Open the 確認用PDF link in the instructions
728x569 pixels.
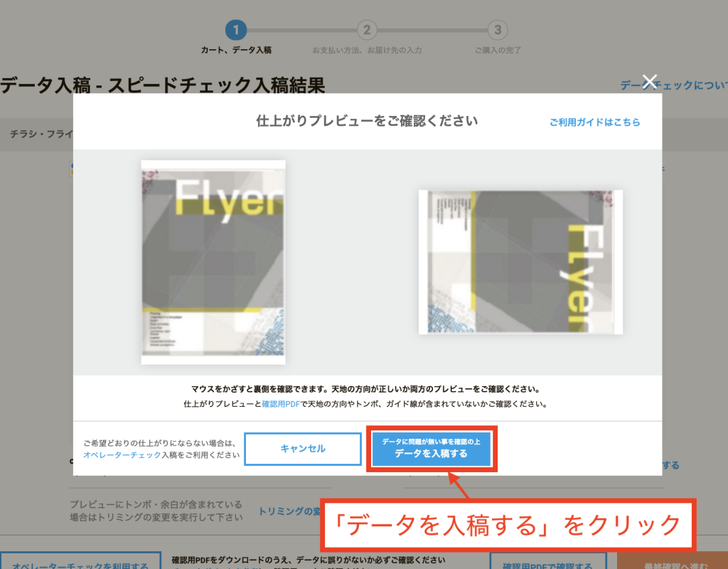pos(282,404)
